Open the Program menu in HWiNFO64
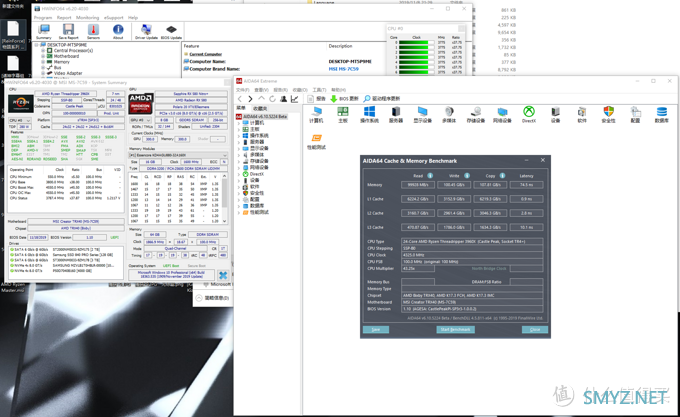Viewport: 680px width, 417px height. pyautogui.click(x=43, y=18)
